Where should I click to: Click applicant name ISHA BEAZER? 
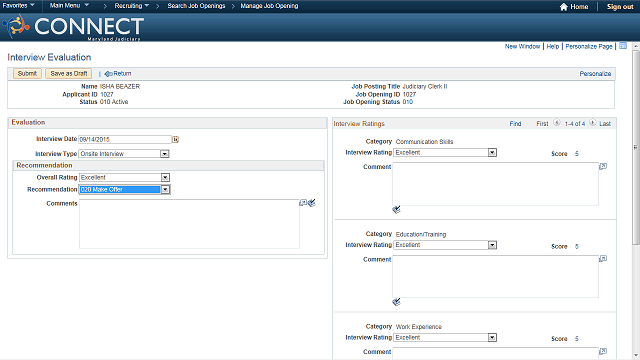[x=120, y=87]
